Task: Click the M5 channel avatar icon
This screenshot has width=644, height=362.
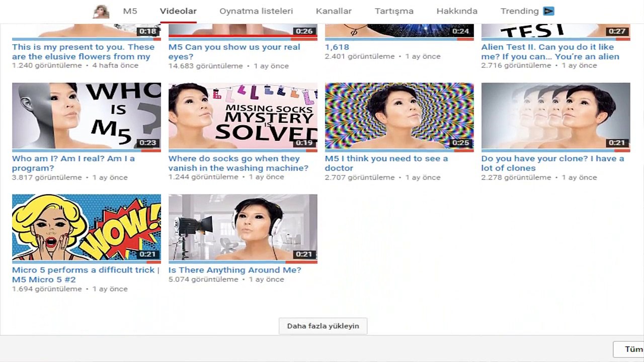Action: 101,12
